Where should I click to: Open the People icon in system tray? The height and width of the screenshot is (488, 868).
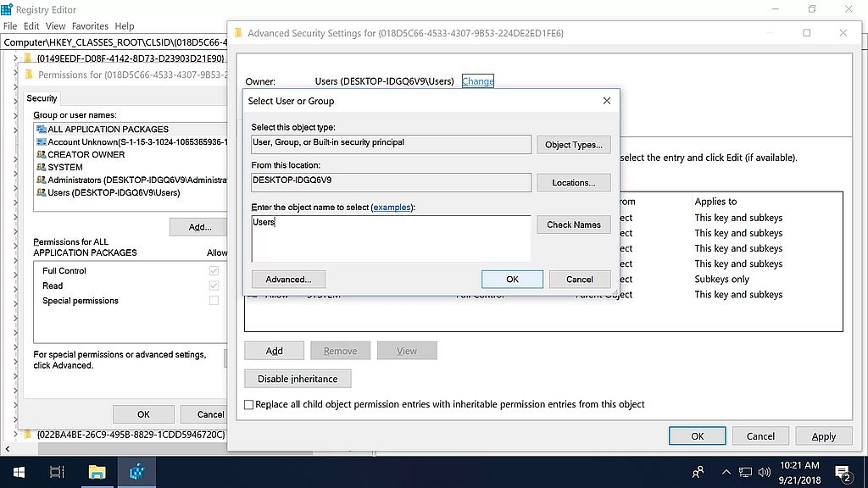pos(698,472)
